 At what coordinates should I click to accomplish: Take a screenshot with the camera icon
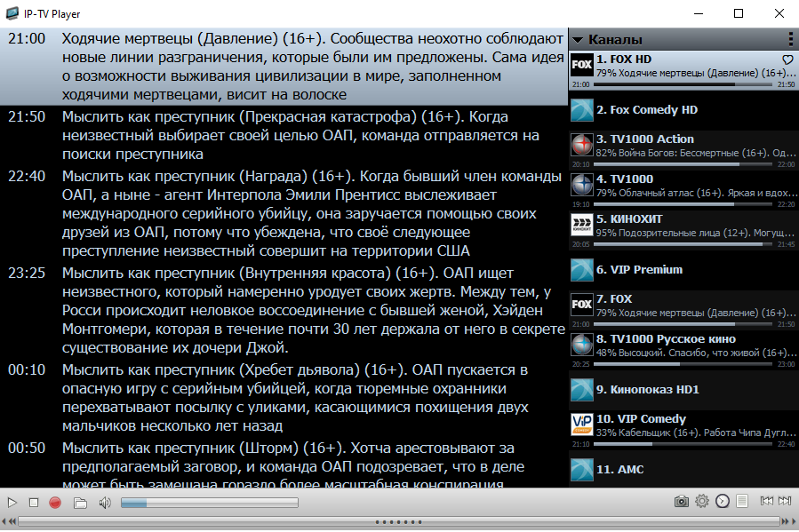coord(681,502)
